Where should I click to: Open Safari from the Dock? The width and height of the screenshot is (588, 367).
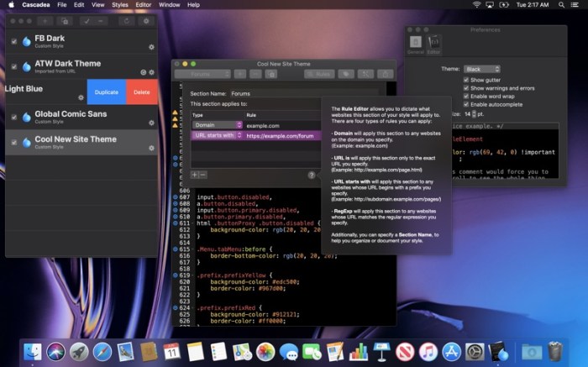coord(102,350)
